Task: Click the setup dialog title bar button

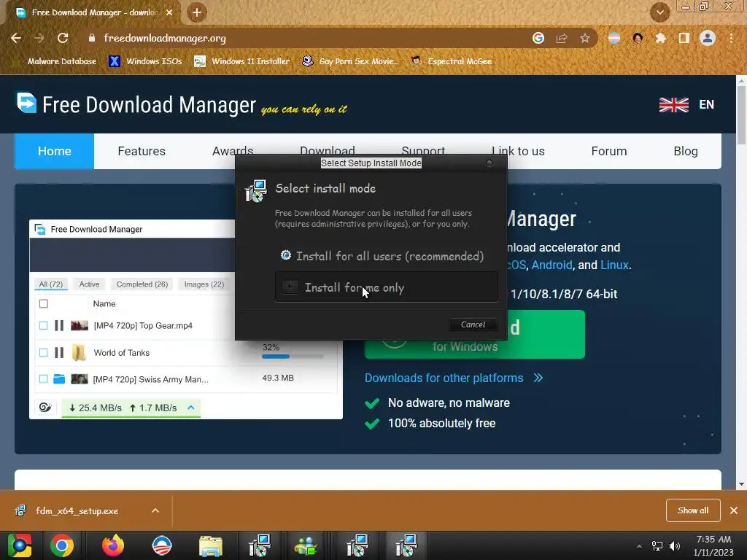Action: tap(489, 163)
